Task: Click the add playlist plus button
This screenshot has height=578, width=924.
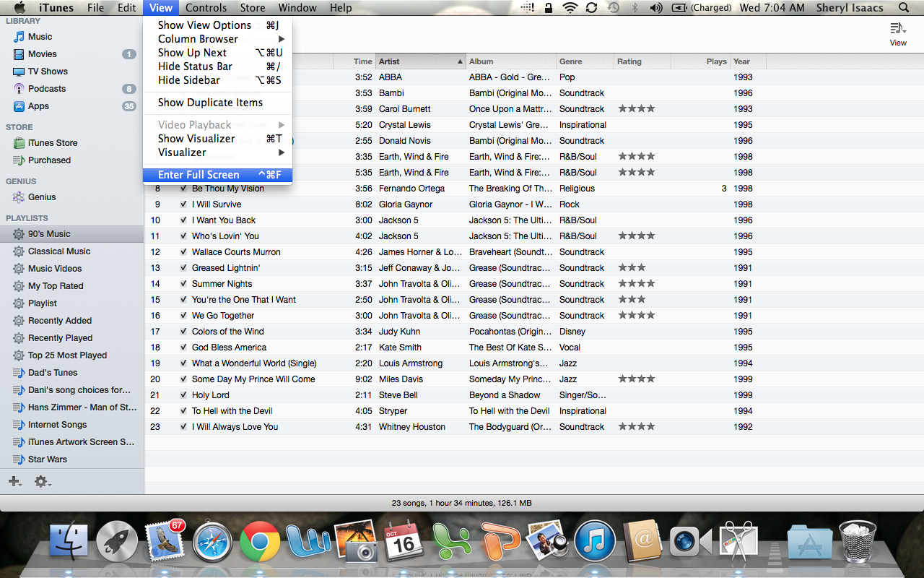Action: (x=14, y=481)
